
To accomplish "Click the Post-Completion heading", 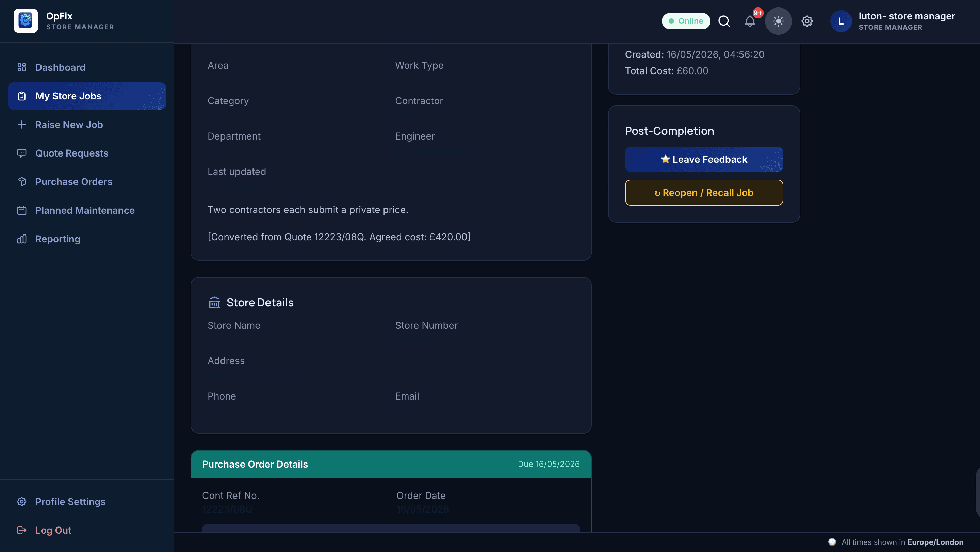I will 669,131.
